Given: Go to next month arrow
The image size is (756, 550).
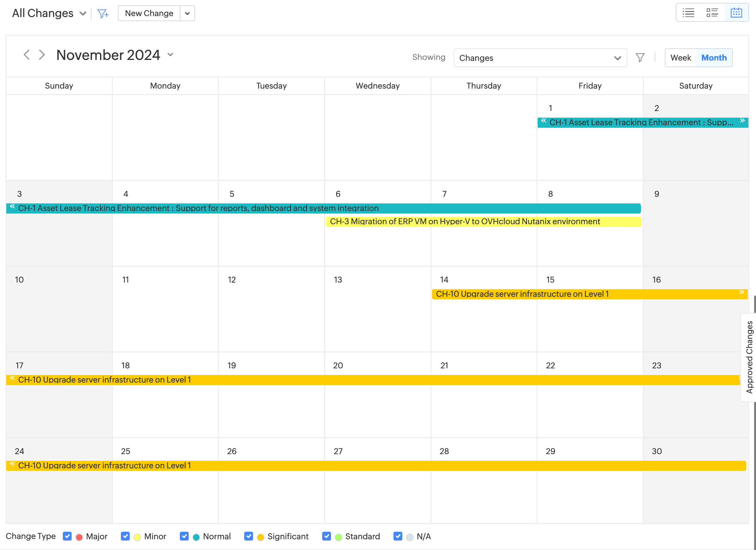Looking at the screenshot, I should (x=42, y=55).
